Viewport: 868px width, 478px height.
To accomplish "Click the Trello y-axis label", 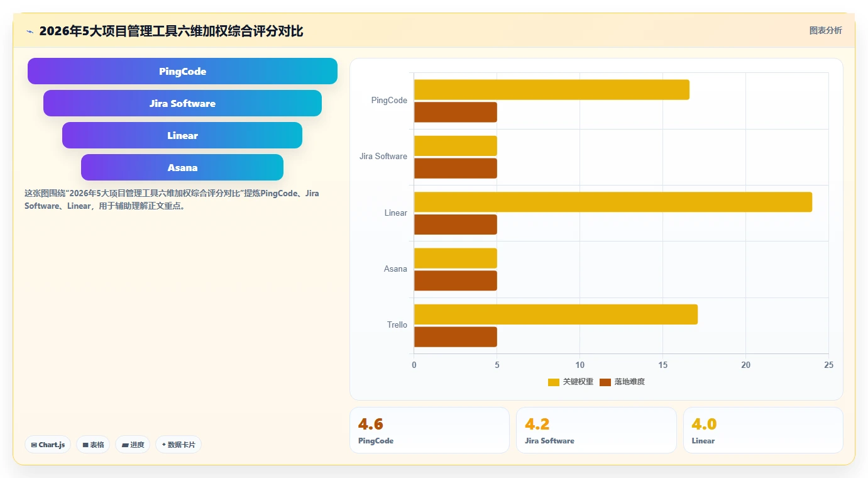I will pyautogui.click(x=397, y=325).
